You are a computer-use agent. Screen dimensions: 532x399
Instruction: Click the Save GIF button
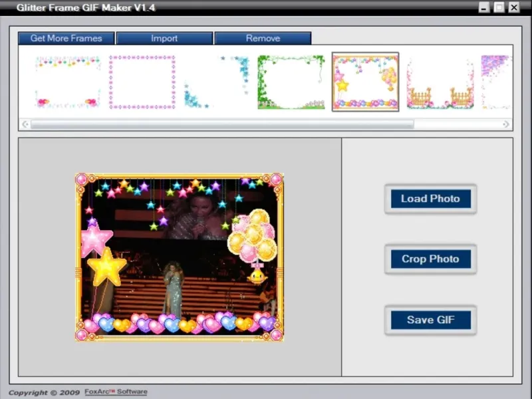pyautogui.click(x=430, y=320)
